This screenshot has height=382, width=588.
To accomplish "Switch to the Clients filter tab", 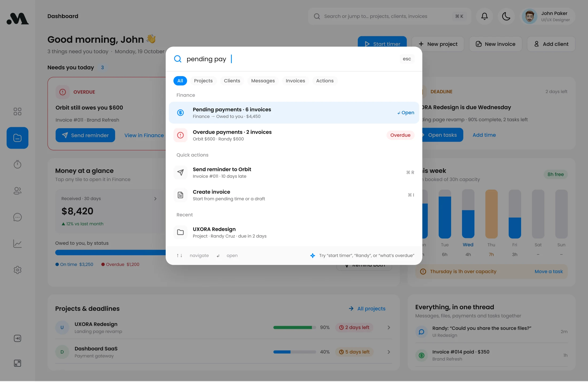I will pyautogui.click(x=232, y=81).
